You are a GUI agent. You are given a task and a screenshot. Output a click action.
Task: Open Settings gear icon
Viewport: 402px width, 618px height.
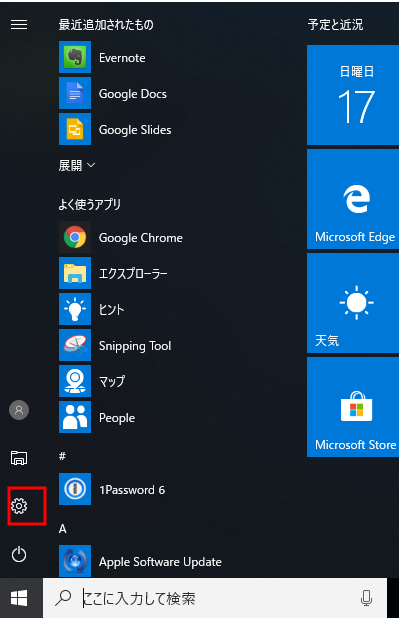(x=19, y=506)
